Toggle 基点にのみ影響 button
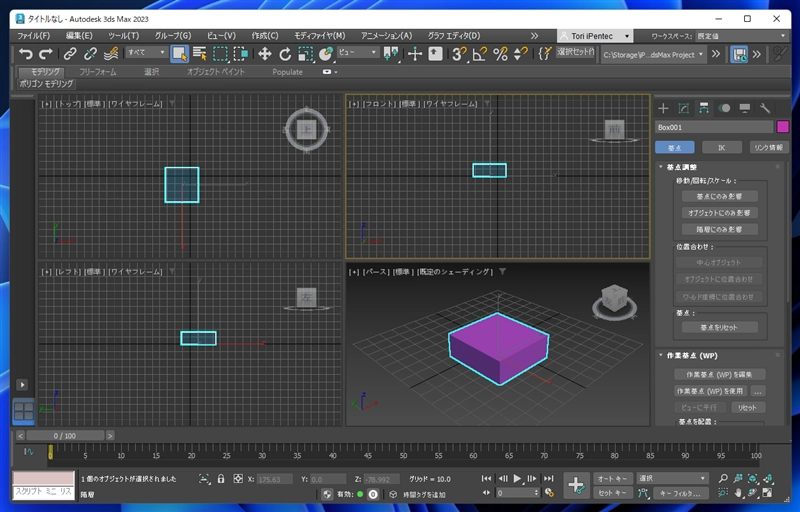 point(719,196)
